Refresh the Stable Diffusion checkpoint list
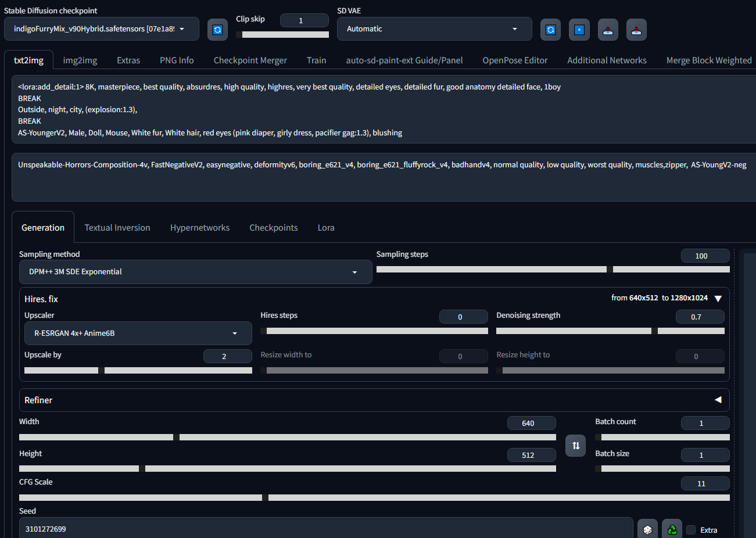Screen dimensions: 756x538 pyautogui.click(x=217, y=30)
